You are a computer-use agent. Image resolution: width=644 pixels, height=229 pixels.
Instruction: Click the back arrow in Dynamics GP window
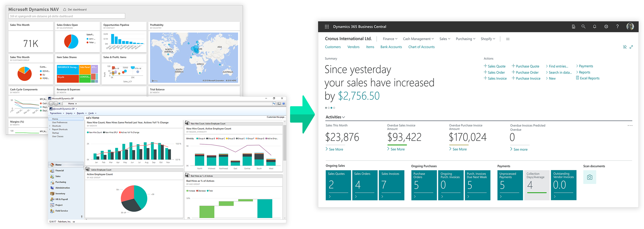51,104
